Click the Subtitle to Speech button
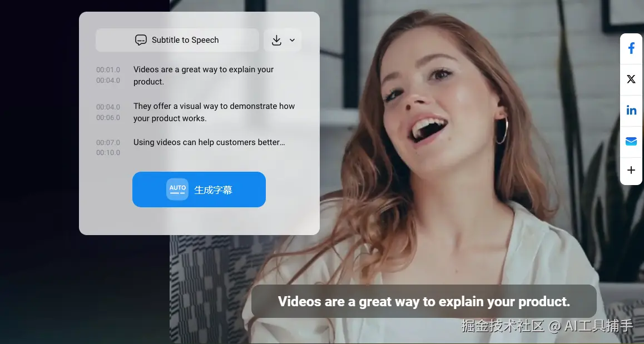 177,40
